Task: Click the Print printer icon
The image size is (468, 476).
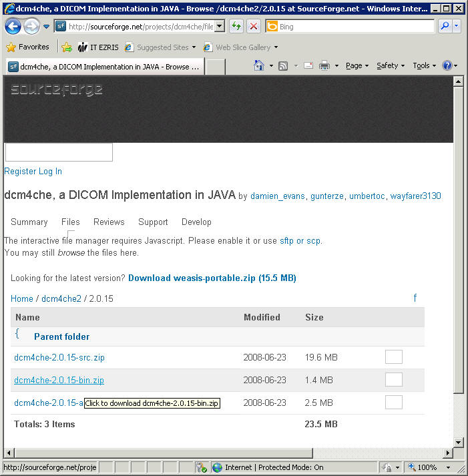Action: (324, 65)
